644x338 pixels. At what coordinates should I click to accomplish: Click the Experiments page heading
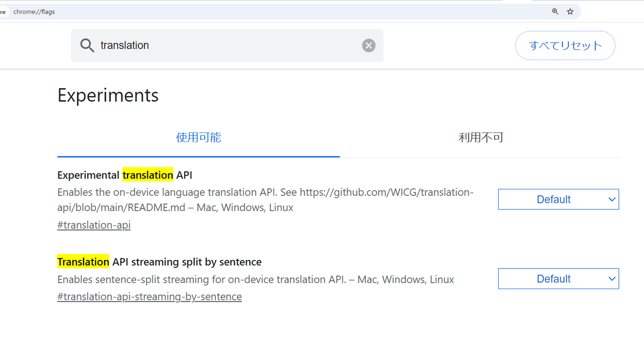click(108, 95)
